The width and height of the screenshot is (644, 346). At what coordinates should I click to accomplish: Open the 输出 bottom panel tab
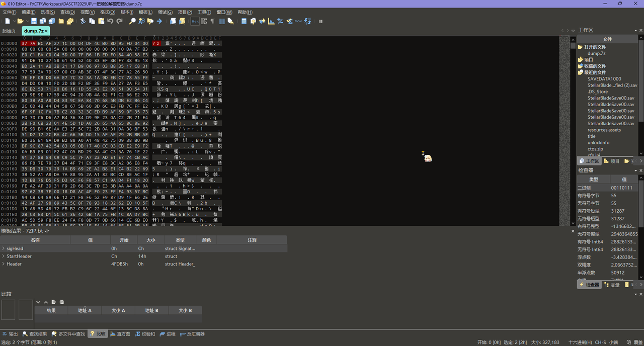point(10,334)
